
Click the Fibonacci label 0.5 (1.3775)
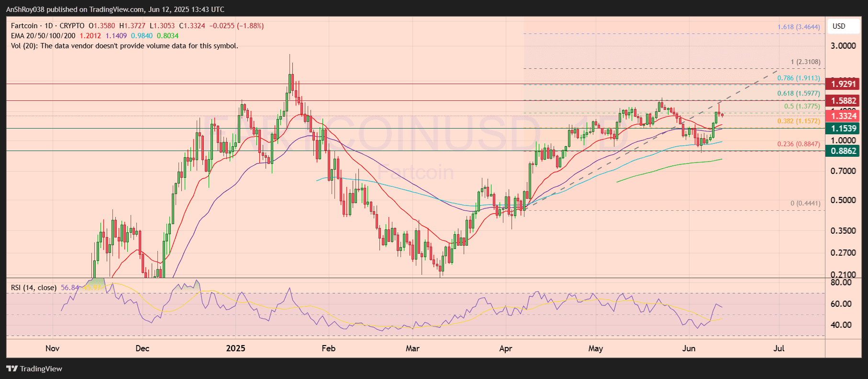pos(802,107)
